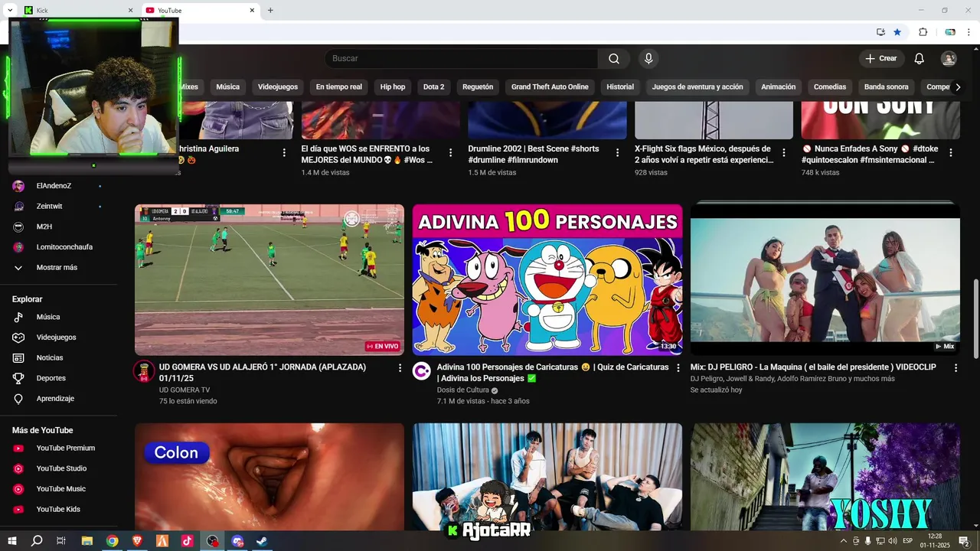Open Steam from the taskbar

coord(262,541)
